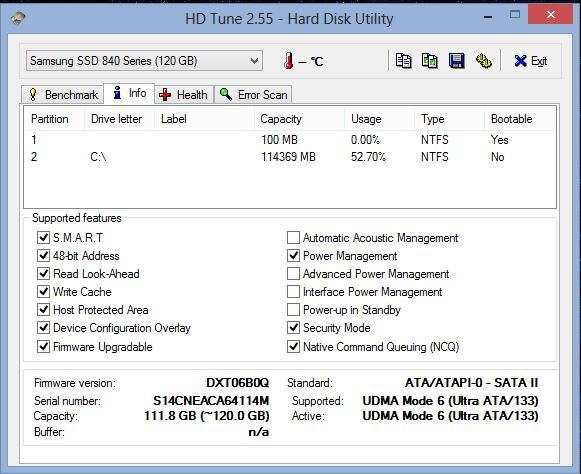Switch to the Benchmark tab

62,95
